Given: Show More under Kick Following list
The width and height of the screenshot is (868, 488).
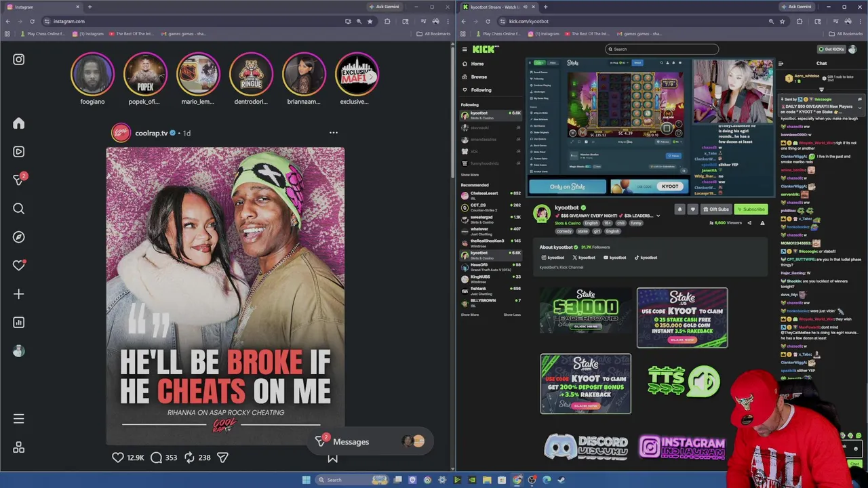Looking at the screenshot, I should 469,175.
